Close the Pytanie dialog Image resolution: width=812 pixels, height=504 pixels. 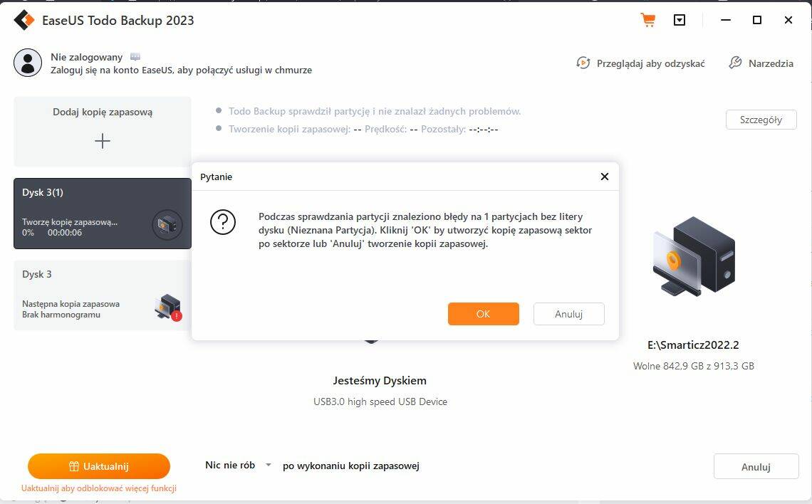click(604, 177)
